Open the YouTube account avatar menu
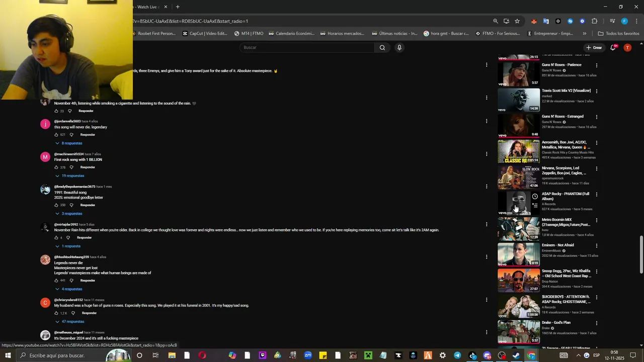644x362 pixels. pos(627,48)
